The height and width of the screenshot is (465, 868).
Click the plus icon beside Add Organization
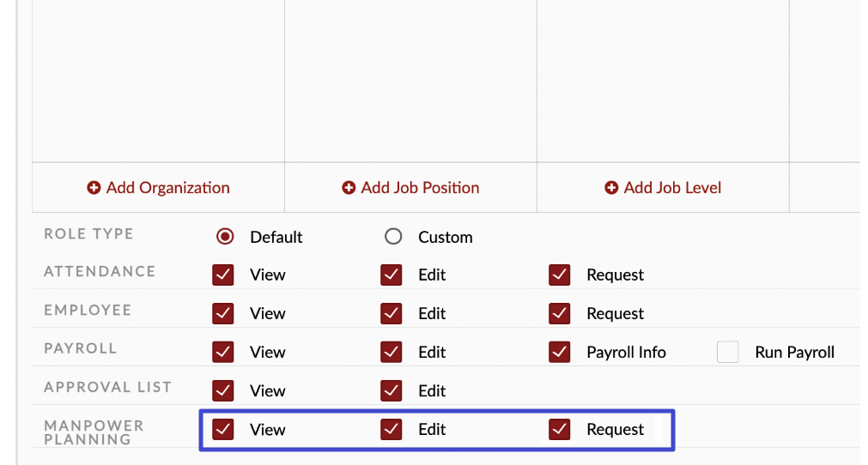point(94,188)
